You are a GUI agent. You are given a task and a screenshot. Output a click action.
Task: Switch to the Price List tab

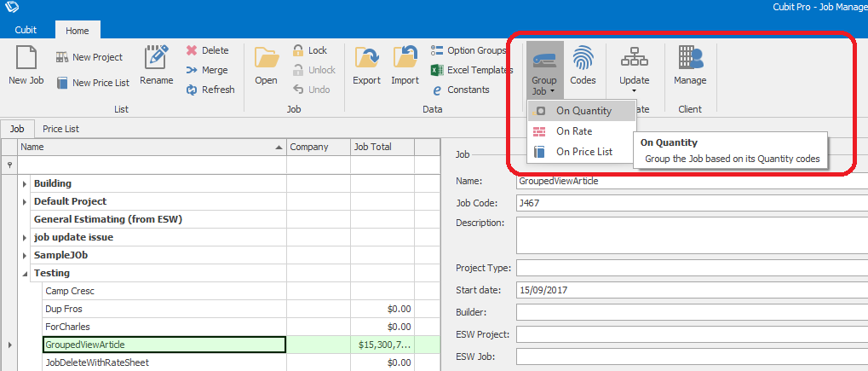click(x=60, y=129)
